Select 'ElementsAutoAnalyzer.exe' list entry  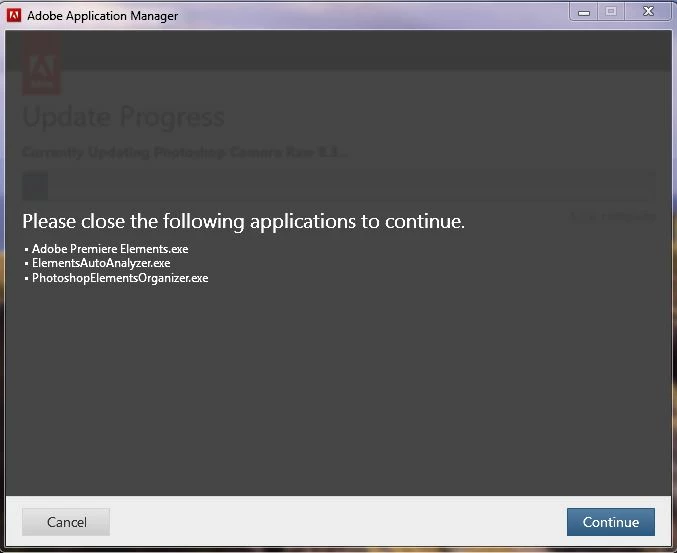[x=101, y=263]
